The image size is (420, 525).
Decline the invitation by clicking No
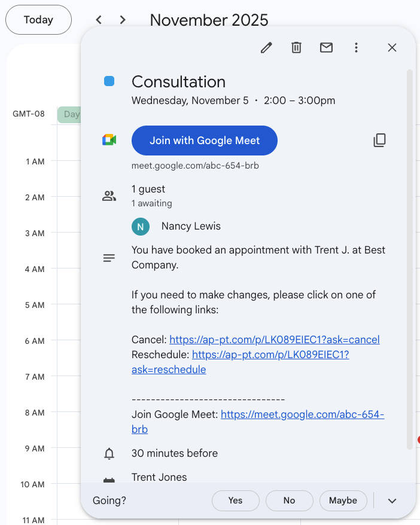point(289,500)
